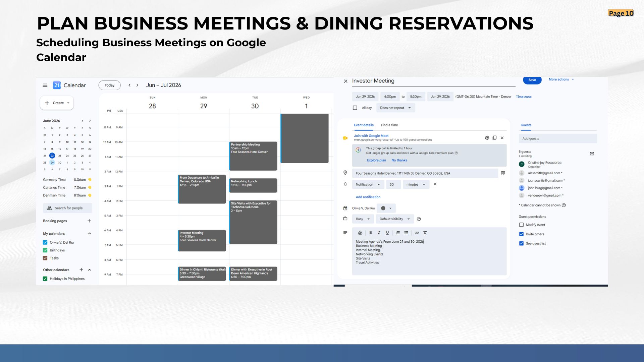Collapse the My calendars section
Screen dimensions: 644x362
pos(90,234)
